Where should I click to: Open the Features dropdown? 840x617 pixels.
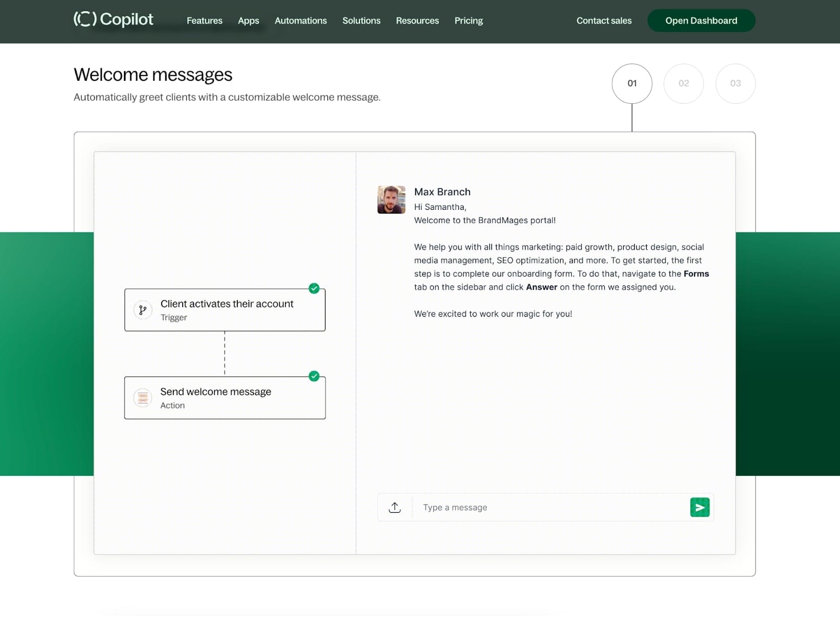point(204,20)
